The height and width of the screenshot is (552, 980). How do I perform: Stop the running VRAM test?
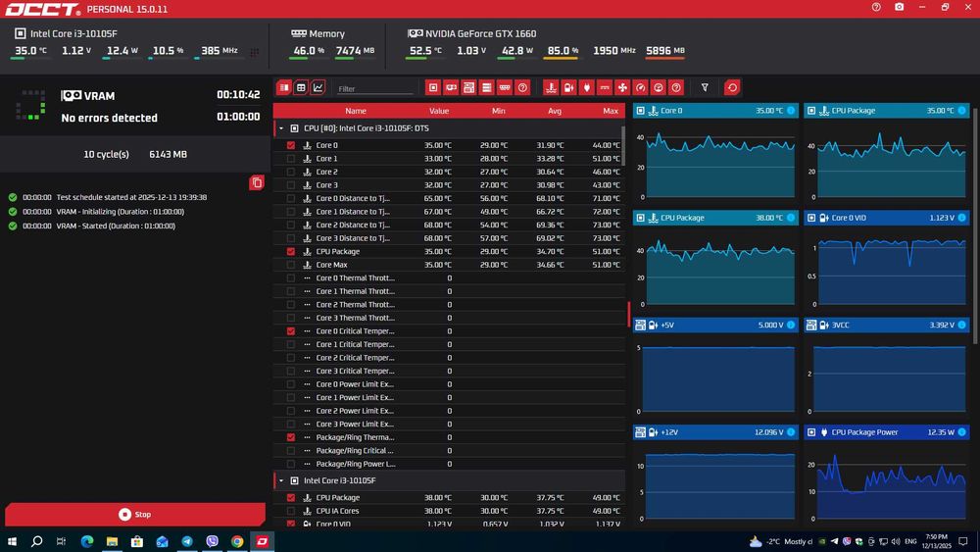135,514
